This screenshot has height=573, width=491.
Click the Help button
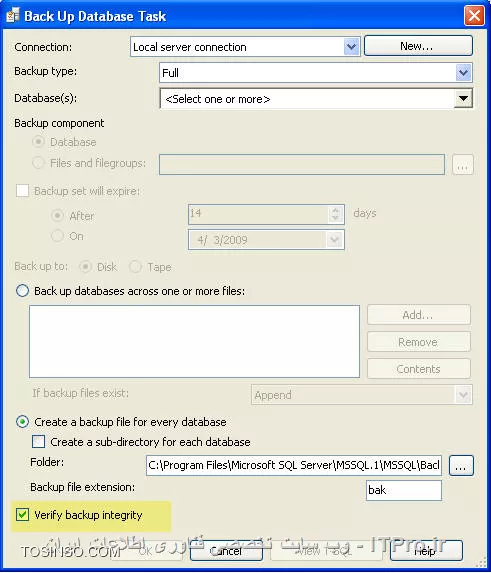pyautogui.click(x=426, y=551)
